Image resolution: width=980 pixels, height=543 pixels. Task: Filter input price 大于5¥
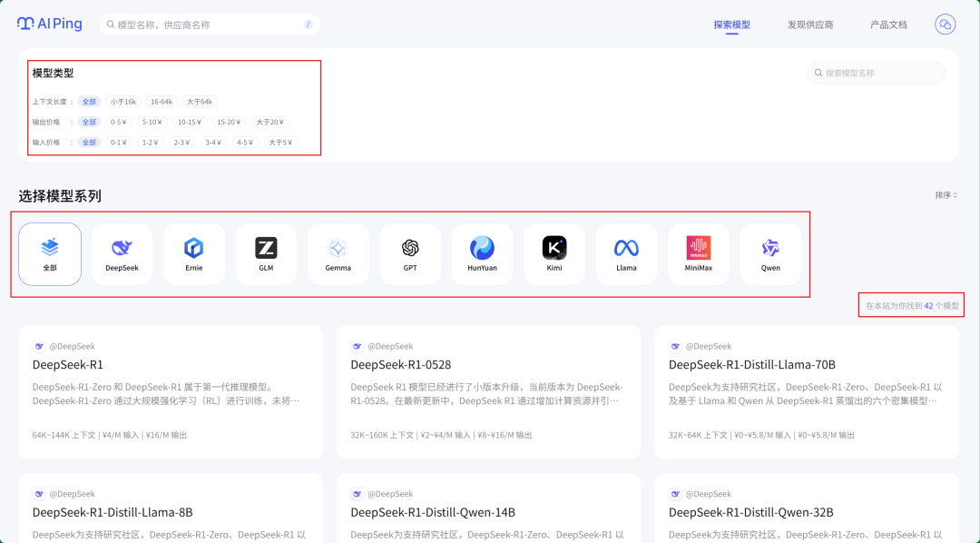coord(281,143)
